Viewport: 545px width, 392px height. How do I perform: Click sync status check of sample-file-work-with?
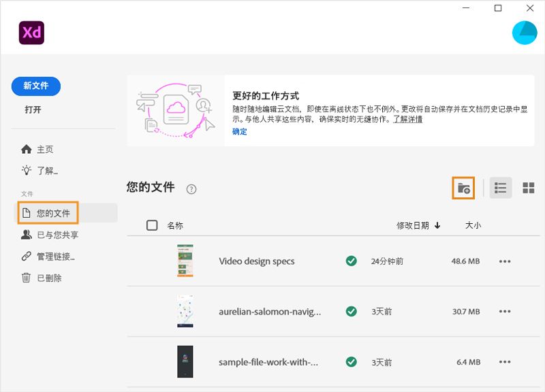click(352, 362)
